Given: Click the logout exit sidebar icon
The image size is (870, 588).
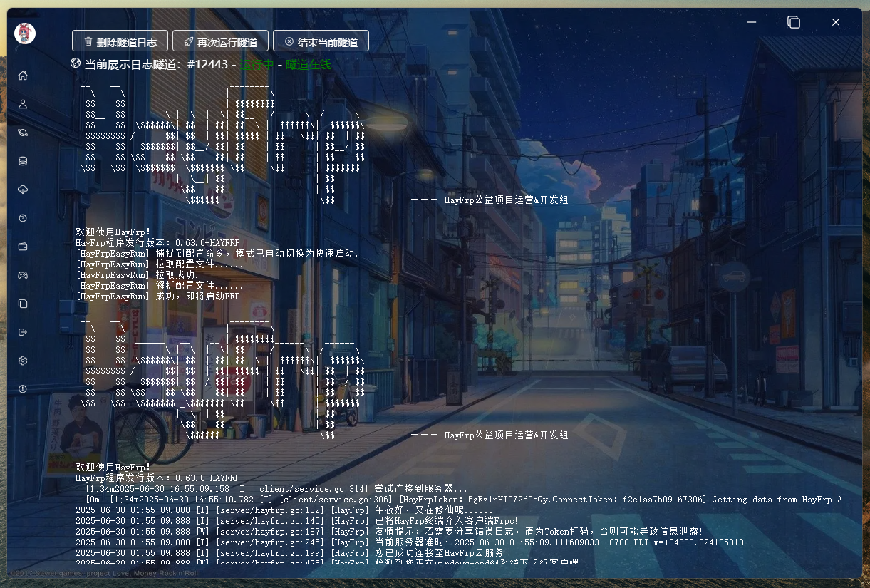Looking at the screenshot, I should [23, 332].
